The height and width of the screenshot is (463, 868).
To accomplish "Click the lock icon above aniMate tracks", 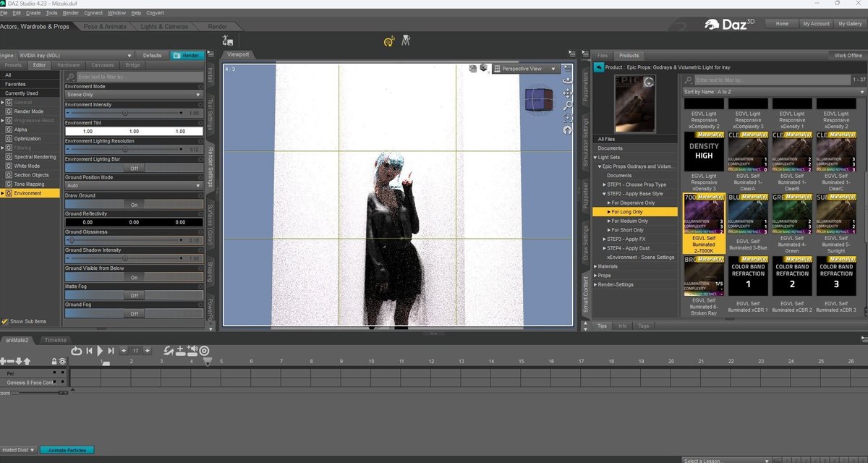I will click(54, 361).
